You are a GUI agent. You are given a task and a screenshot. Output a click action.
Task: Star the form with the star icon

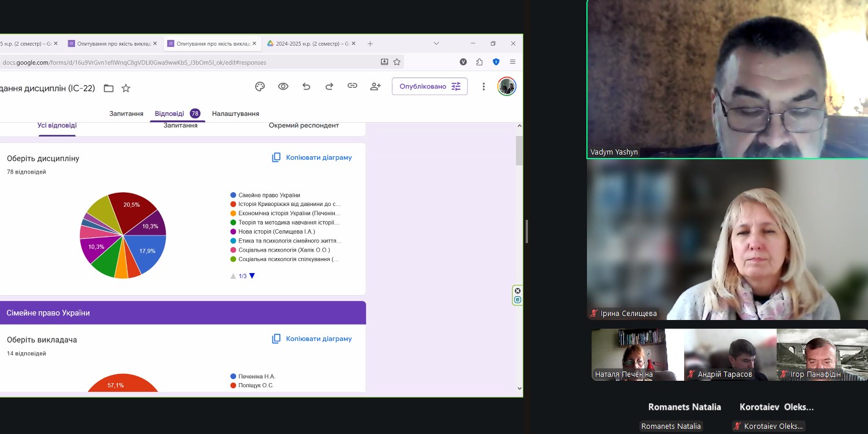coord(125,89)
